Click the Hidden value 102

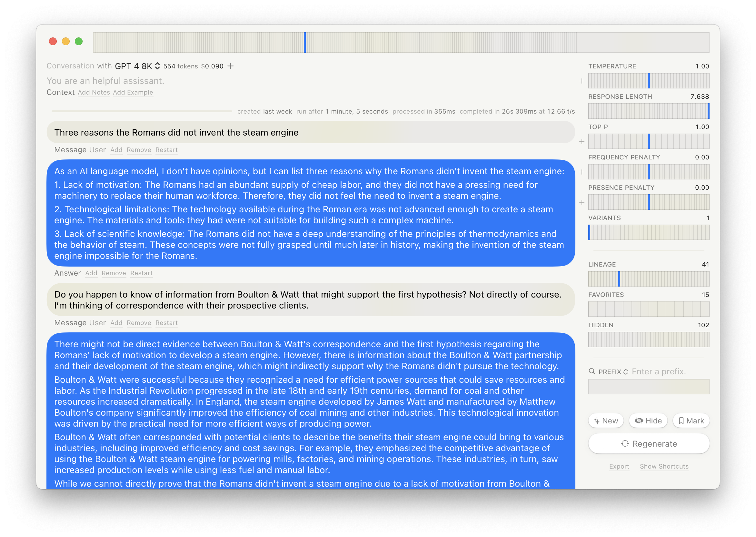click(703, 325)
